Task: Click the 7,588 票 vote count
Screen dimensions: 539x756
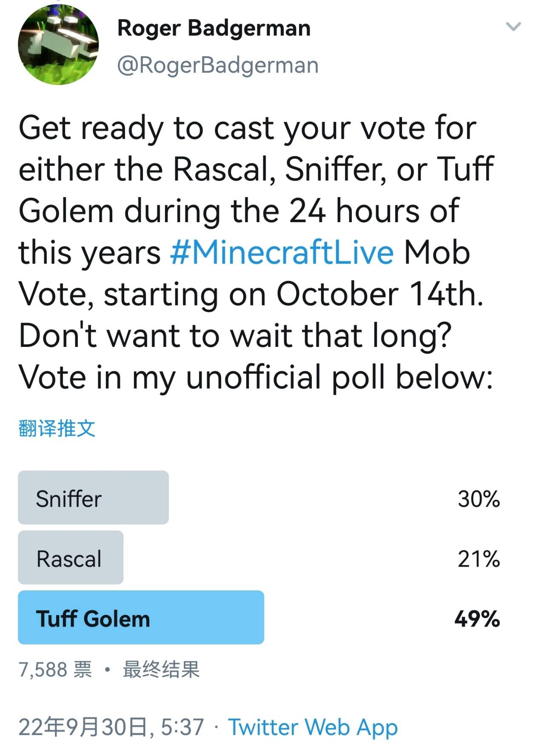Action: tap(55, 669)
